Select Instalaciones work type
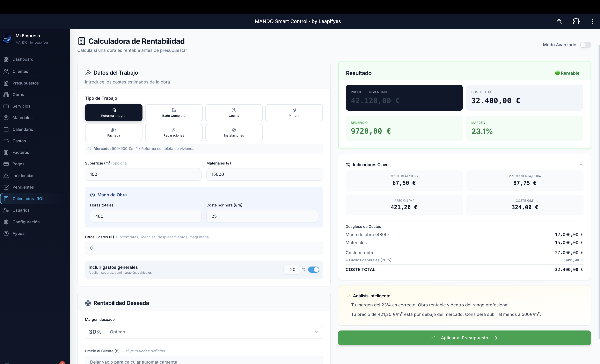This screenshot has height=364, width=600. click(x=234, y=132)
